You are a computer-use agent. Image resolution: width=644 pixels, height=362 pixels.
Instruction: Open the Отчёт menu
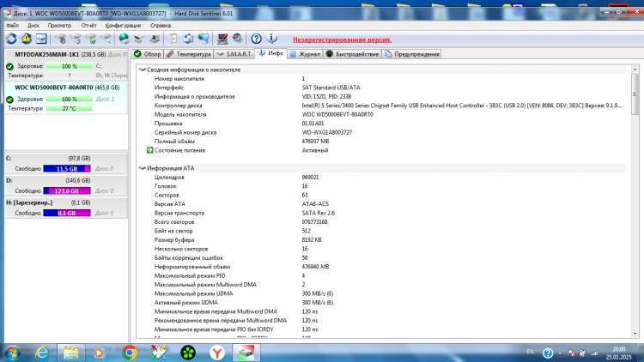click(88, 26)
